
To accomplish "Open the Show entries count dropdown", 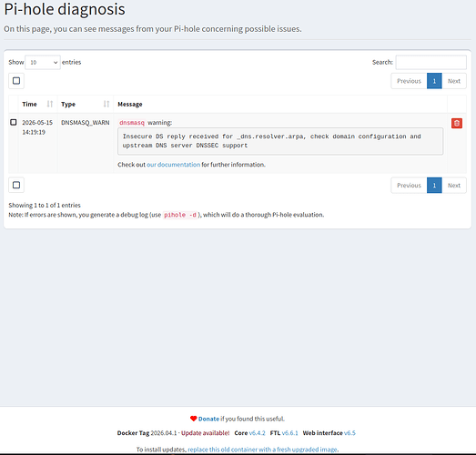I will tap(43, 62).
